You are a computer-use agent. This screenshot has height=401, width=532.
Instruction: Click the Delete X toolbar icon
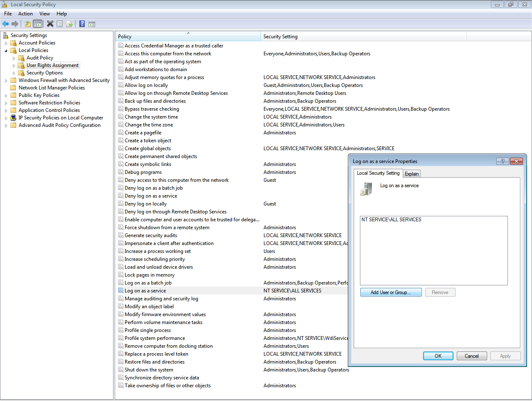click(50, 24)
